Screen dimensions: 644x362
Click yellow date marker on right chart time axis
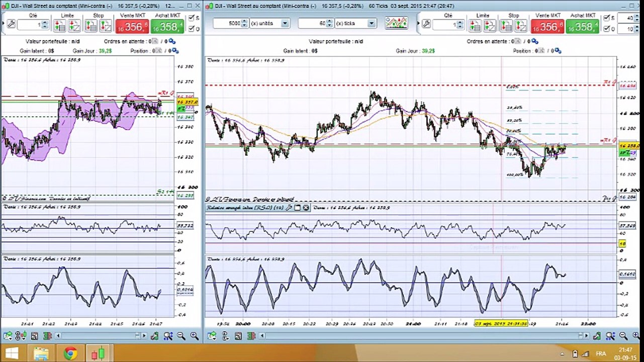point(501,324)
